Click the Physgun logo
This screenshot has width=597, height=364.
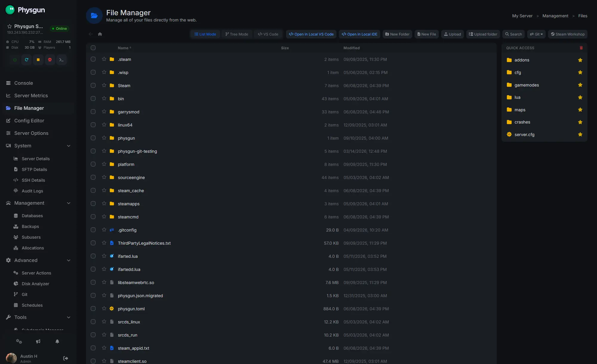(x=25, y=10)
